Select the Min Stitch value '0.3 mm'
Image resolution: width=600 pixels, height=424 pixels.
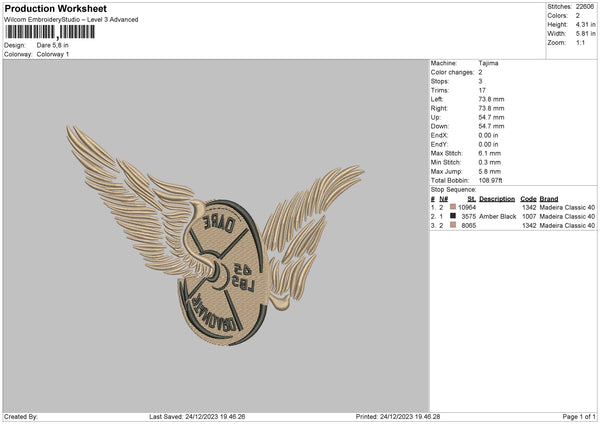(489, 162)
